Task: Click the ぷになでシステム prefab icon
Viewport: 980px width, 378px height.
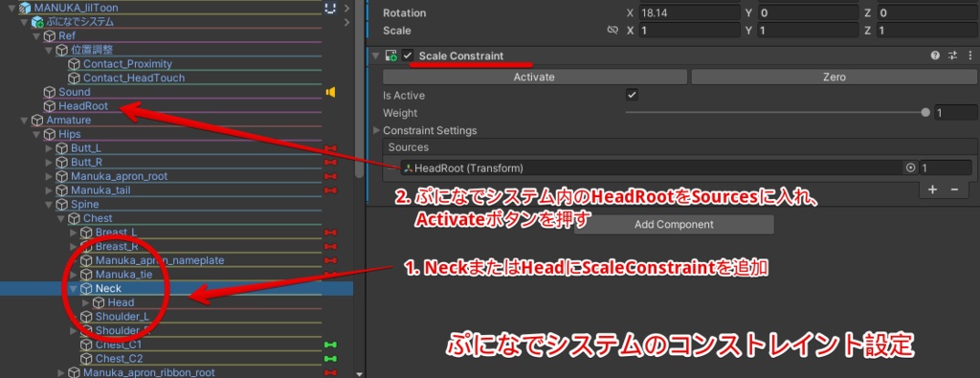Action: click(37, 22)
